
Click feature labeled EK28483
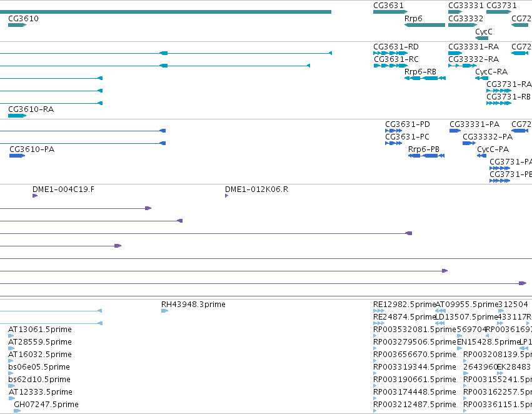pos(499,373)
